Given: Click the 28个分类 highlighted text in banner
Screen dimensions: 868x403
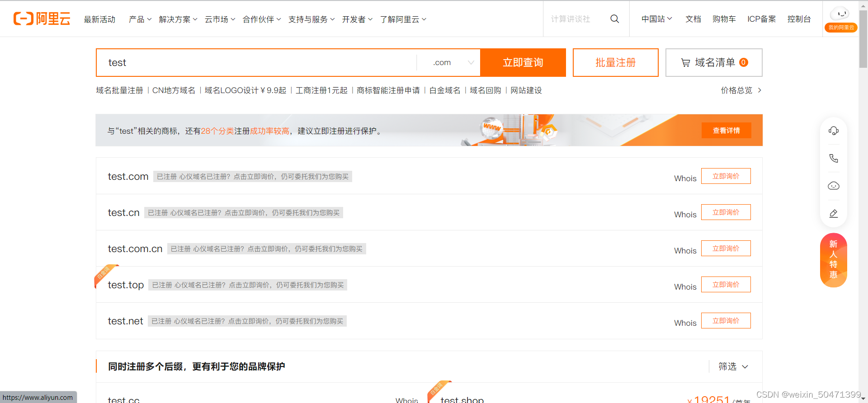Looking at the screenshot, I should click(x=217, y=131).
